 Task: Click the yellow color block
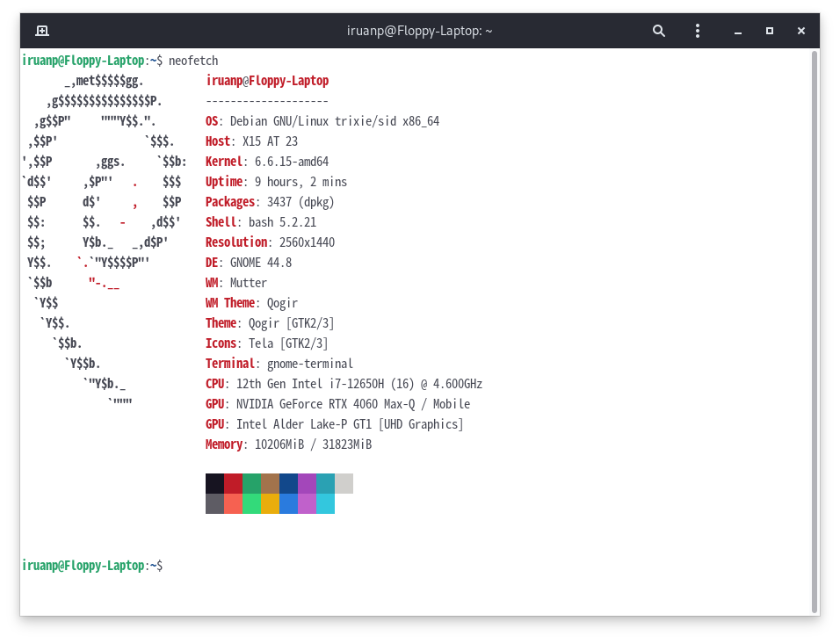tap(270, 504)
